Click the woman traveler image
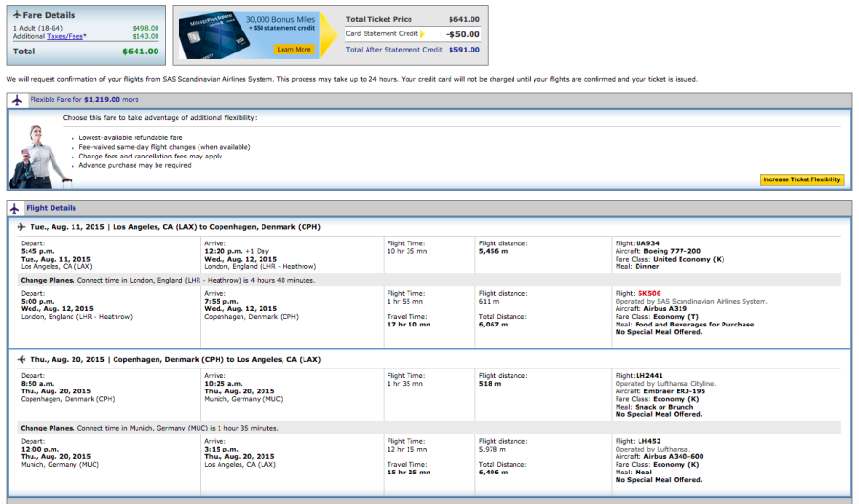Viewport: 859px width, 504px height. point(39,157)
